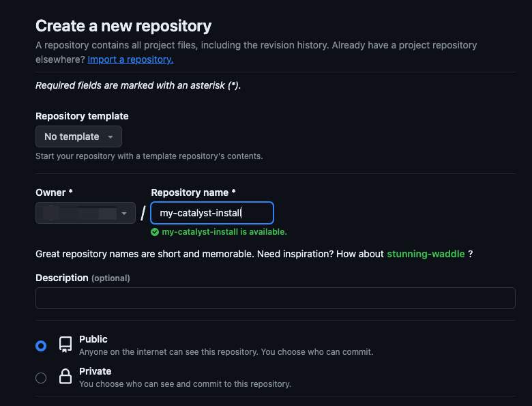Click the Private lock icon
532x406 pixels.
point(65,377)
